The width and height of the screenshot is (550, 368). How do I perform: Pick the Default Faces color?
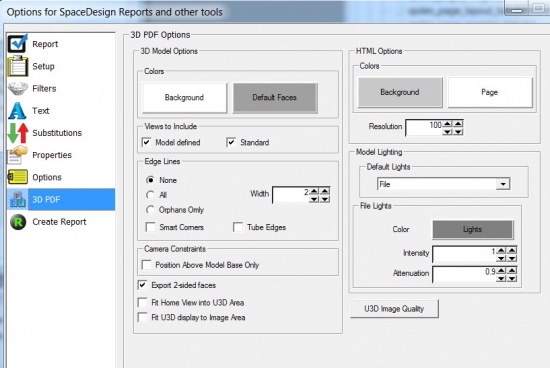(275, 98)
